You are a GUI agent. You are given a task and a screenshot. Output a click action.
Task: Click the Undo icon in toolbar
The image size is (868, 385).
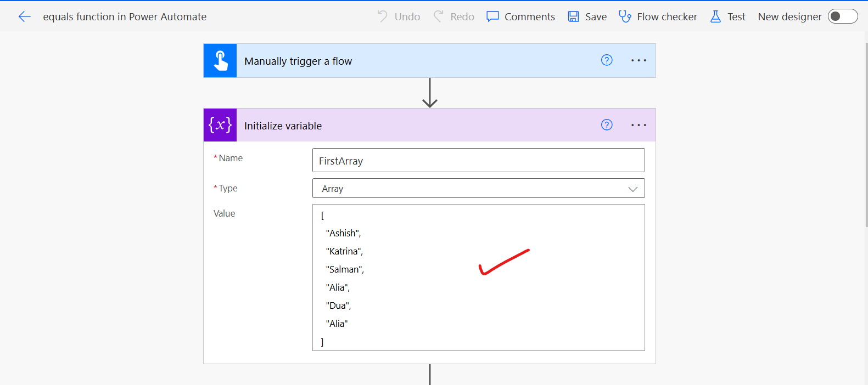click(383, 16)
